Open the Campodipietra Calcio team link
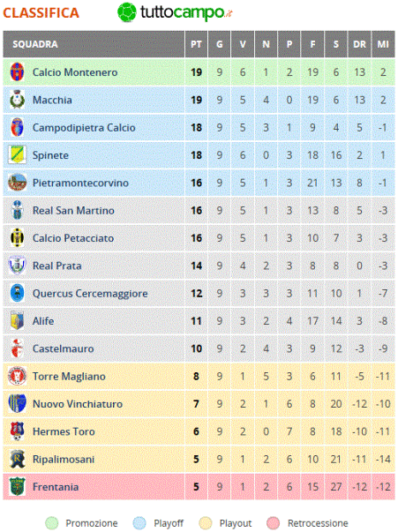 tap(84, 128)
